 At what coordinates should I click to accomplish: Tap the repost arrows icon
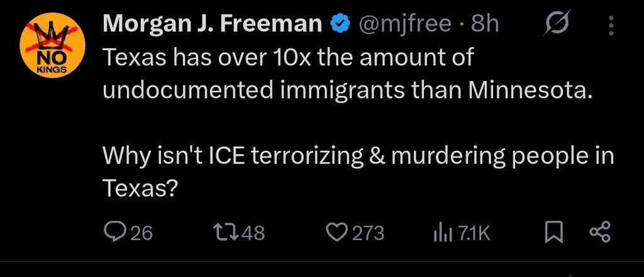227,233
